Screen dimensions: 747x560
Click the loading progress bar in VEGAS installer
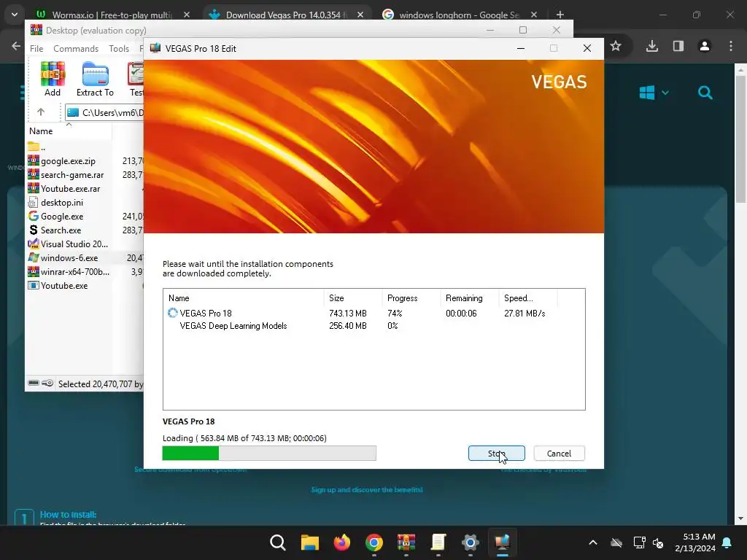point(269,454)
